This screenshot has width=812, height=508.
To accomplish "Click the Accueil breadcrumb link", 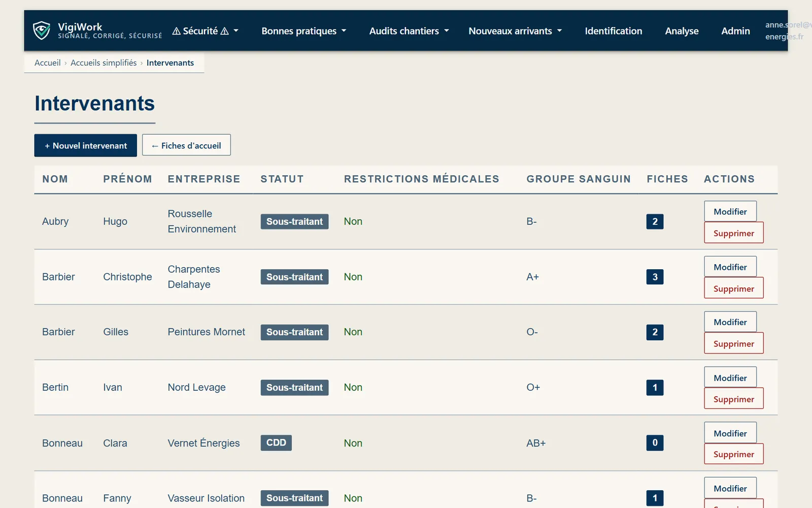I will 47,63.
